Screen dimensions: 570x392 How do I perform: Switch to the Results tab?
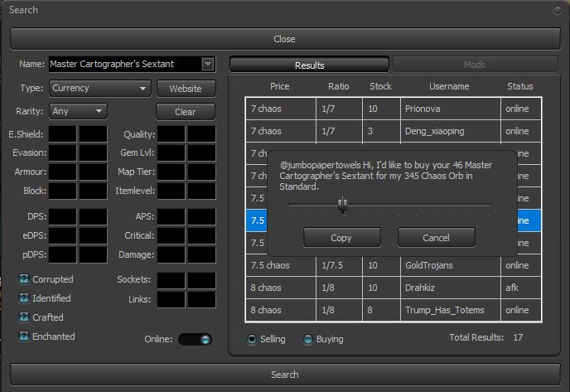click(x=309, y=65)
